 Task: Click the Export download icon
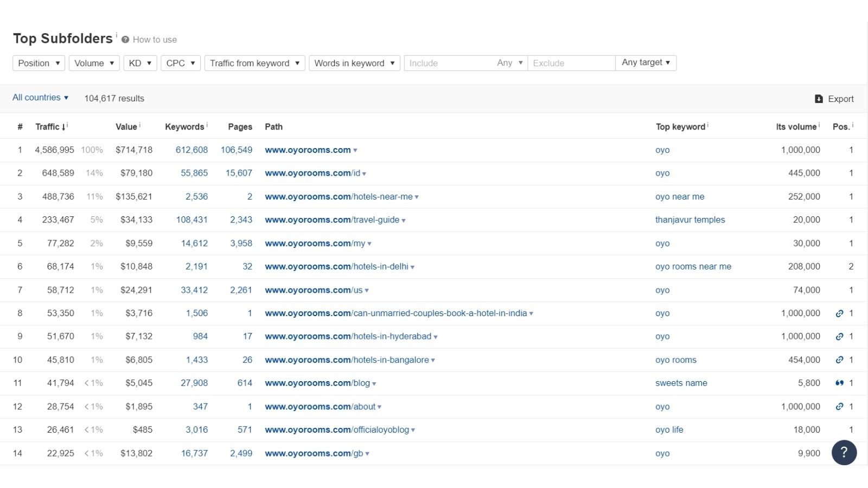[819, 99]
